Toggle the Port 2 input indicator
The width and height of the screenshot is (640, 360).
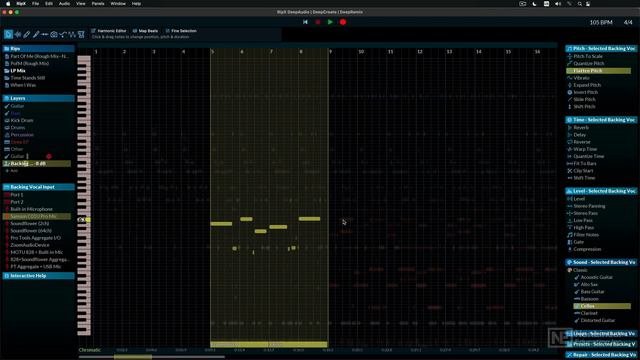7,202
